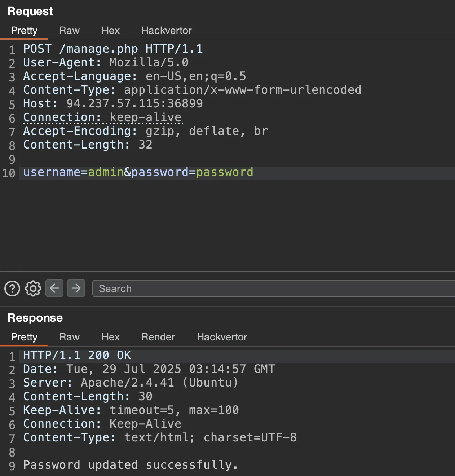Click the 'Server: Apache/2.4.41 (Ubuntu)' line

pos(131,383)
